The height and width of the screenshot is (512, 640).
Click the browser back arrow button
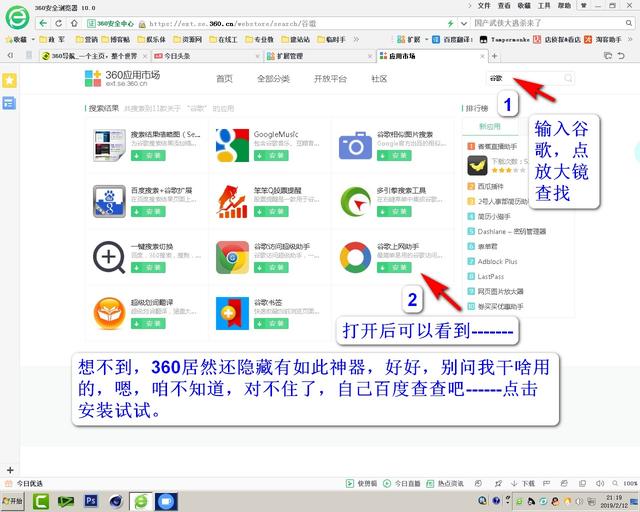pyautogui.click(x=43, y=23)
